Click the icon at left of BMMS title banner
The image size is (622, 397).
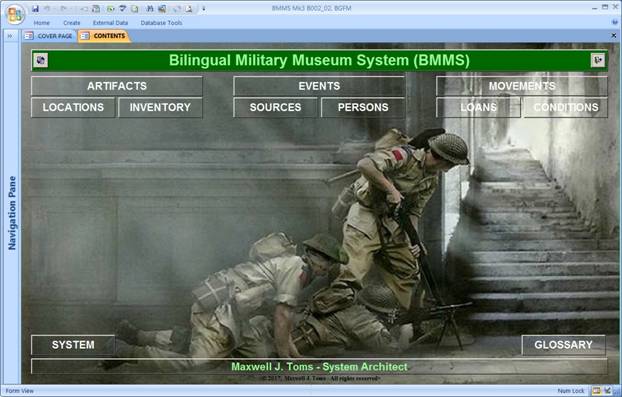[40, 60]
